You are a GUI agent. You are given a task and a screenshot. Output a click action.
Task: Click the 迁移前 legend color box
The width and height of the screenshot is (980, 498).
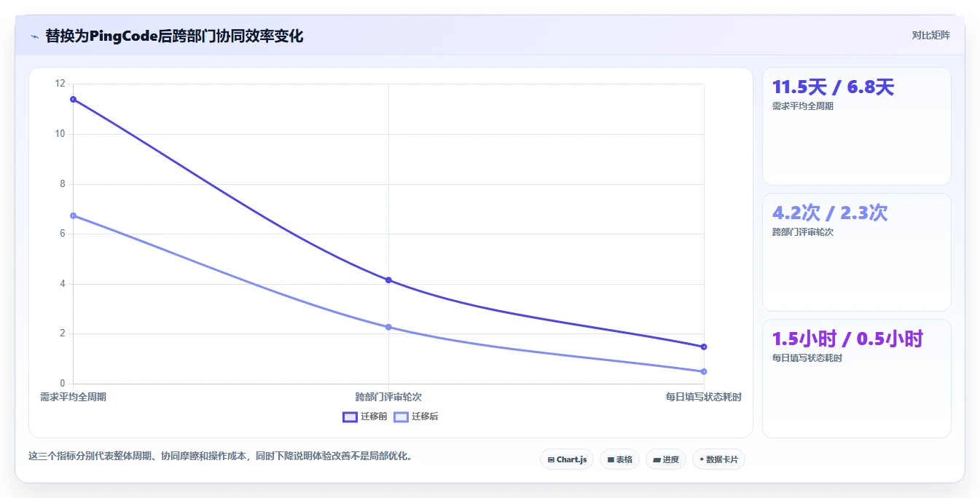[350, 416]
